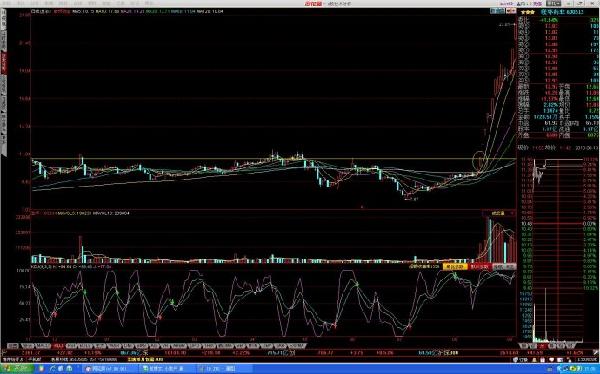Image resolution: width=600 pixels, height=374 pixels.
Task: Open the quick launch browser icon in the taskbar
Action: pos(52,368)
